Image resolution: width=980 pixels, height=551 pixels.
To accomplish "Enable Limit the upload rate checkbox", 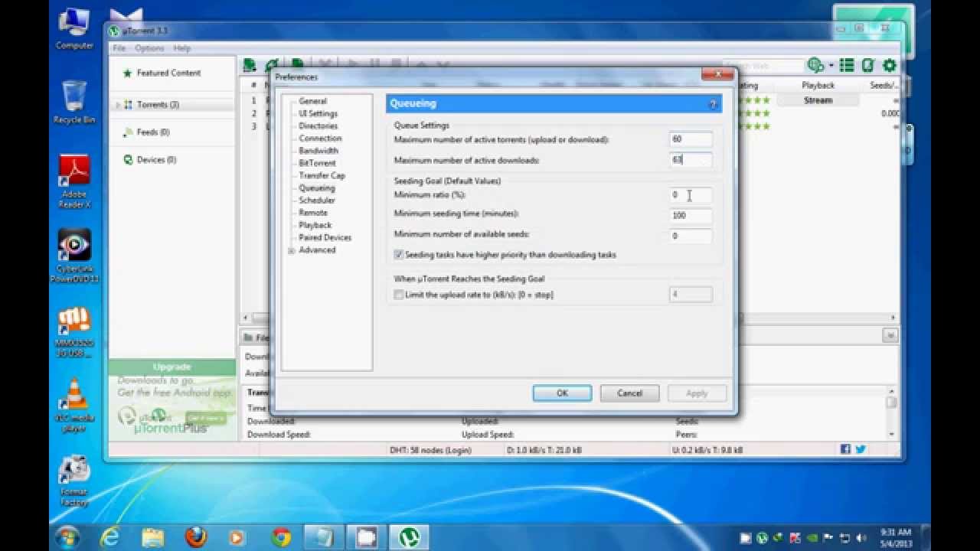I will [399, 295].
